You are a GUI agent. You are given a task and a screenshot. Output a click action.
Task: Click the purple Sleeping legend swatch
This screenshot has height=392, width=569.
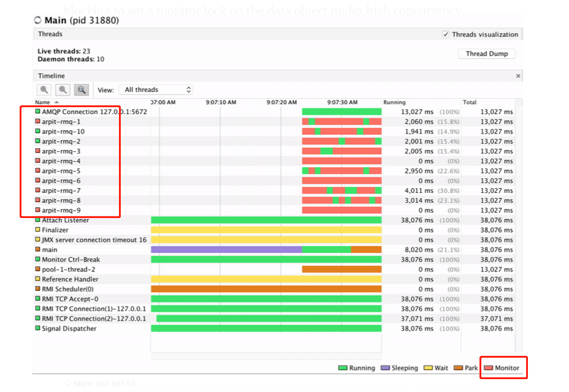[385, 367]
